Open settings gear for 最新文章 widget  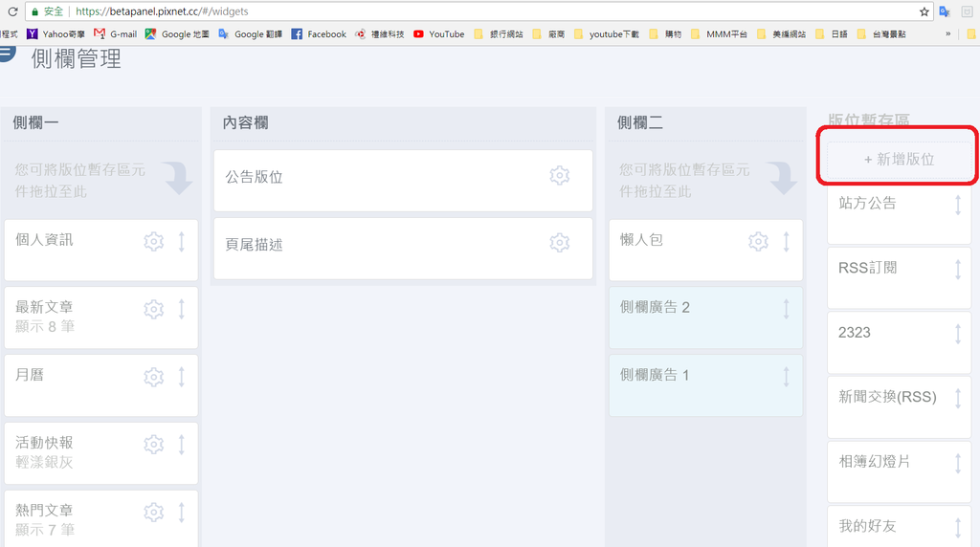(154, 309)
